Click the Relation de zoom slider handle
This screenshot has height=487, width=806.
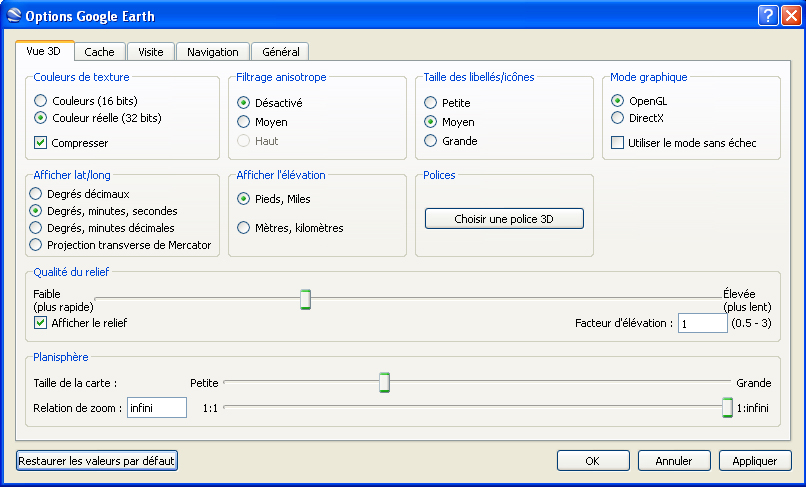pyautogui.click(x=727, y=407)
